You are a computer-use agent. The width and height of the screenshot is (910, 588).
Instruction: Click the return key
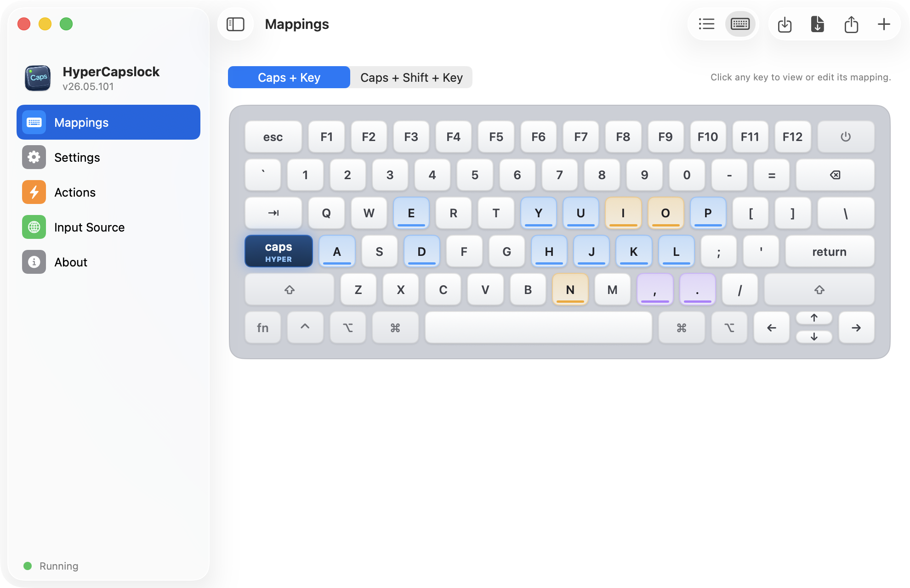click(830, 251)
